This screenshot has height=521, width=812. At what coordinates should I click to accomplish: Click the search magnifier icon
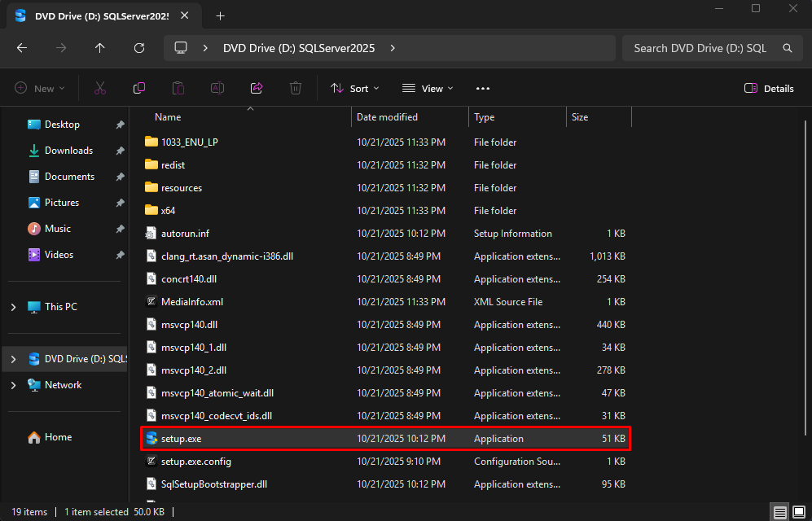pyautogui.click(x=788, y=48)
